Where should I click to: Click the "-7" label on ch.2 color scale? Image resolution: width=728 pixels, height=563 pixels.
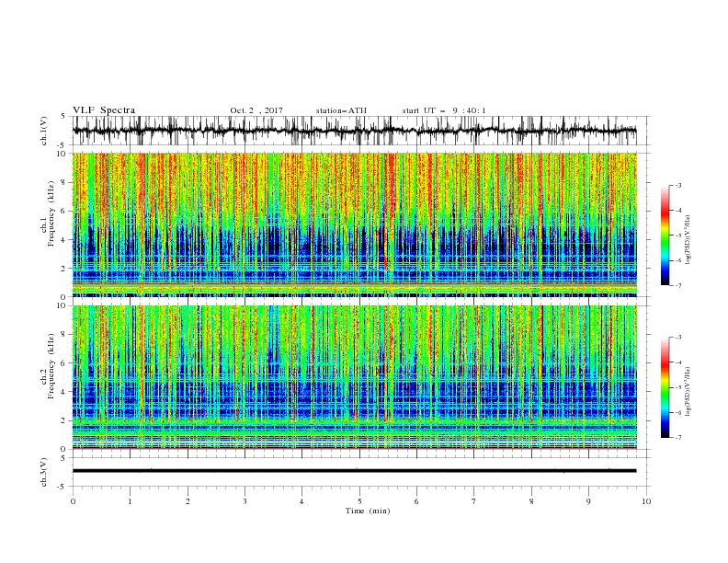(x=677, y=438)
